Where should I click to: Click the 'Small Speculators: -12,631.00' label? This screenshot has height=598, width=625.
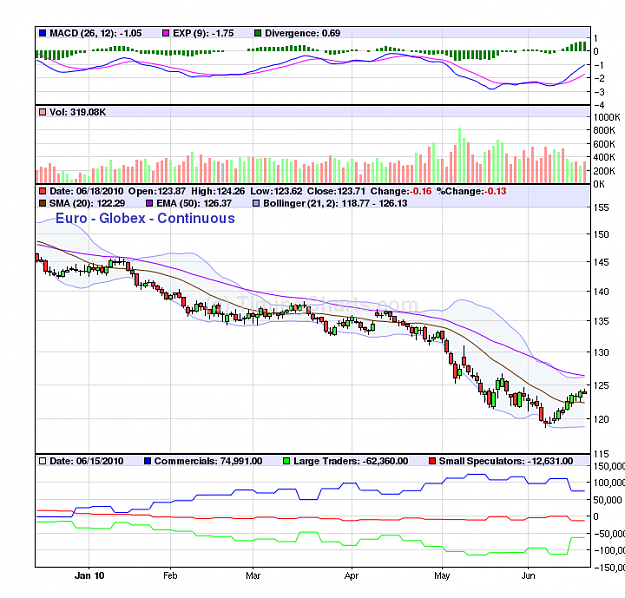tap(506, 461)
